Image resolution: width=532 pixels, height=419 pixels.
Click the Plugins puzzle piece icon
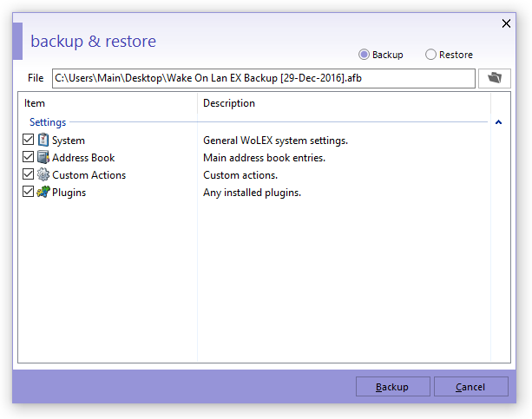click(x=43, y=192)
